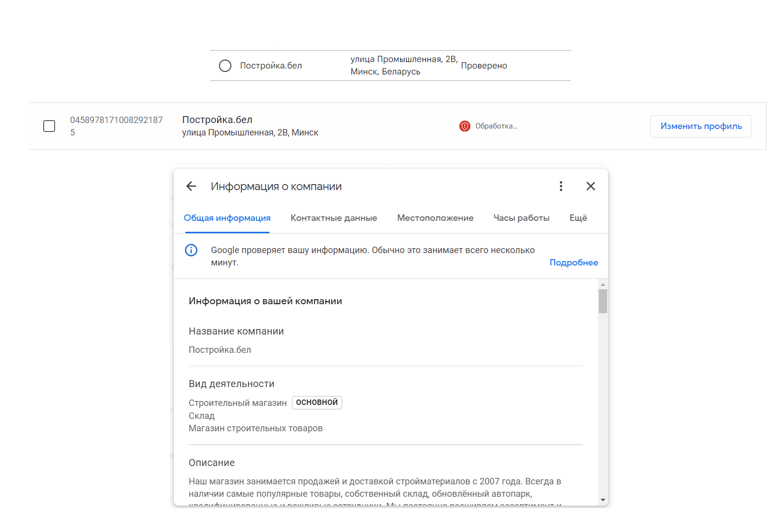Screen dimensions: 782x532
Task: Click the red shield Обработка status icon
Action: tap(465, 126)
